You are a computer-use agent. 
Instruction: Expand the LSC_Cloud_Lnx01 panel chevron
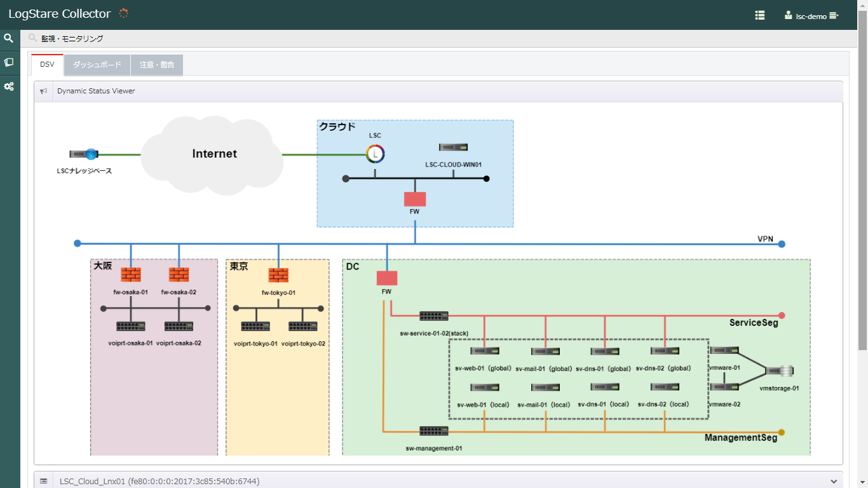pyautogui.click(x=834, y=482)
